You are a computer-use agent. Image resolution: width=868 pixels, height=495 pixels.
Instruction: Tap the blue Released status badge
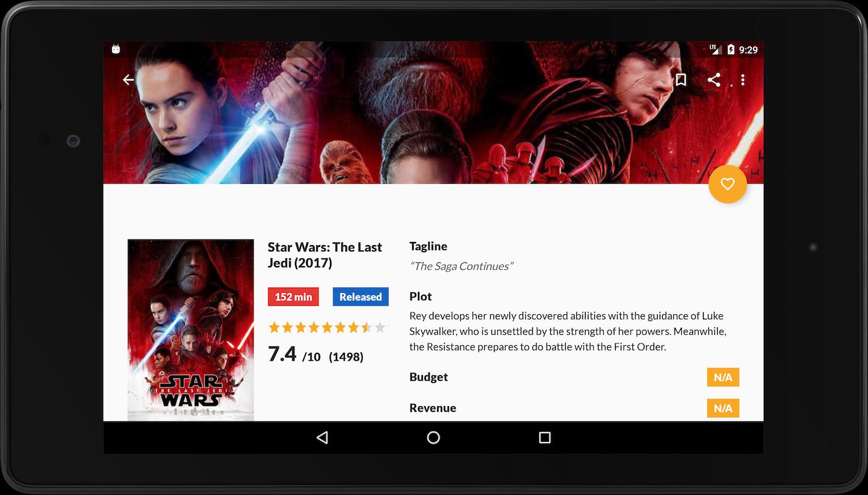360,297
